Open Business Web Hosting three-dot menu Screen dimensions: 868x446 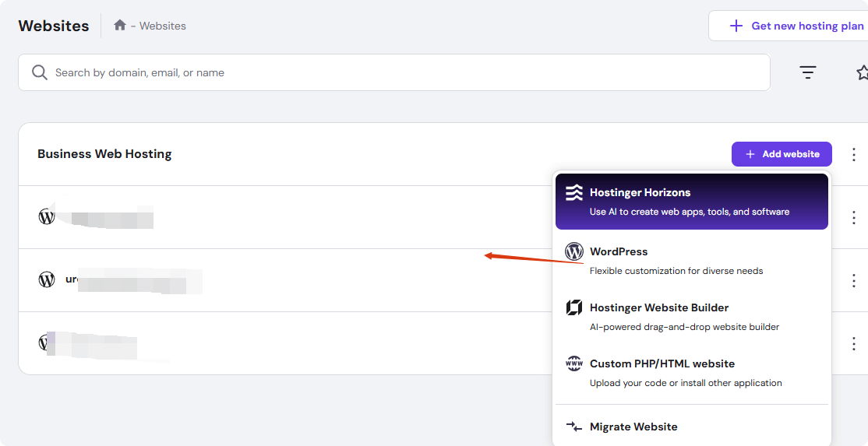[854, 154]
